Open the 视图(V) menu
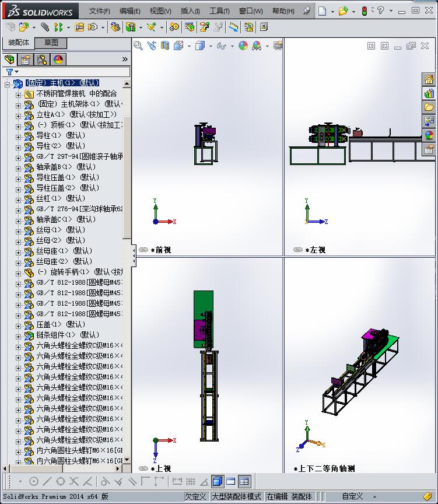This screenshot has height=504, width=438. pos(160,11)
